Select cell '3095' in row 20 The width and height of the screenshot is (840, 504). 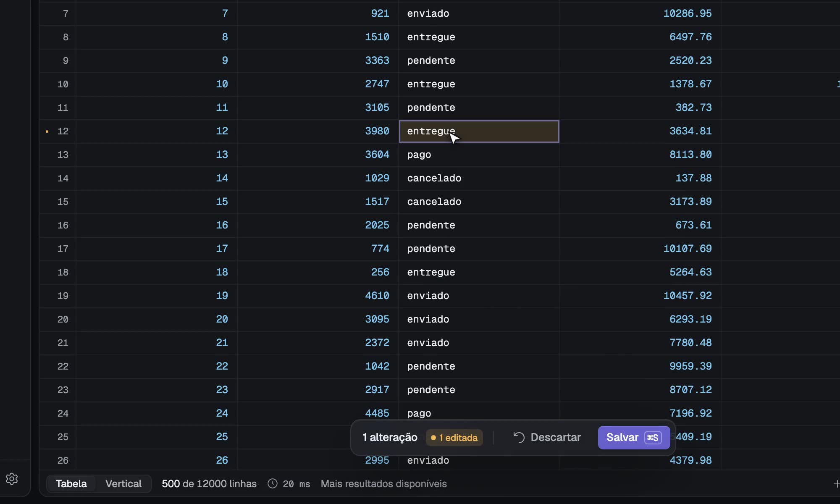318,319
